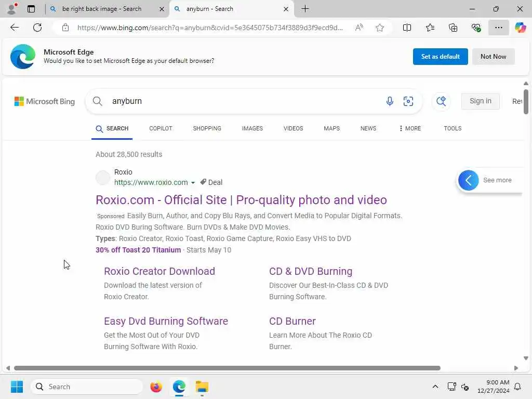This screenshot has width=532, height=399.
Task: Refresh the current page
Action: [x=37, y=28]
